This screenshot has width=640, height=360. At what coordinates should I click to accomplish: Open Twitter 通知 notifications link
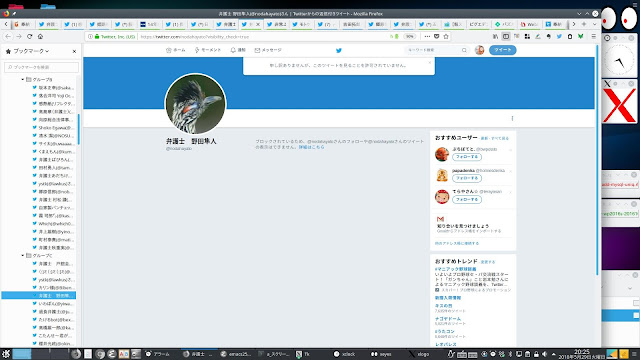point(238,50)
